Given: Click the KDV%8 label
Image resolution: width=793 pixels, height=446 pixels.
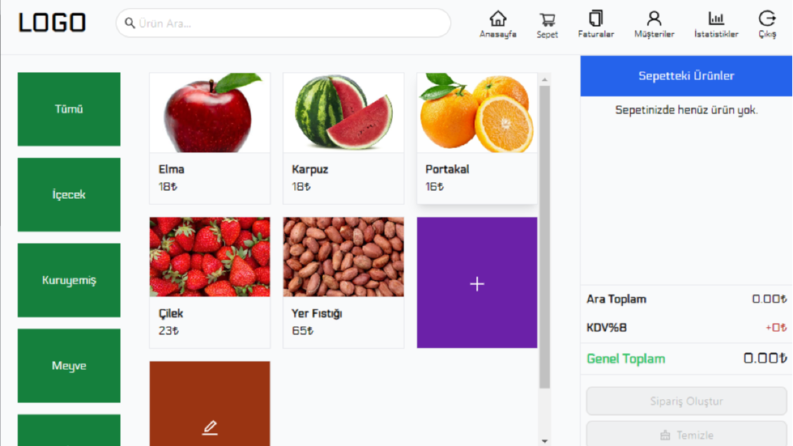Looking at the screenshot, I should [x=606, y=328].
